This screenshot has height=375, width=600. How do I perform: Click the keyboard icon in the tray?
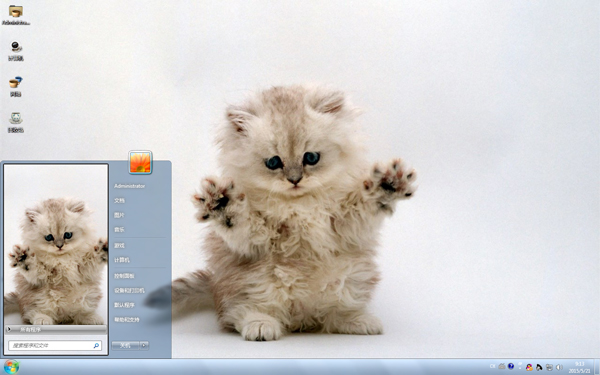point(502,366)
